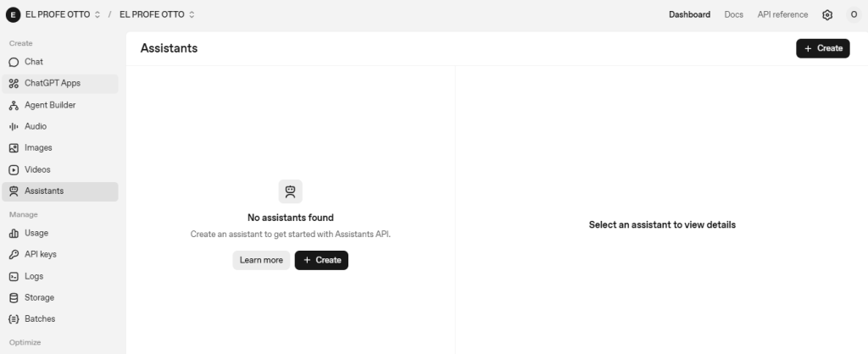Screen dimensions: 868x354
Task: Open the Chat sidebar icon
Action: coord(14,62)
